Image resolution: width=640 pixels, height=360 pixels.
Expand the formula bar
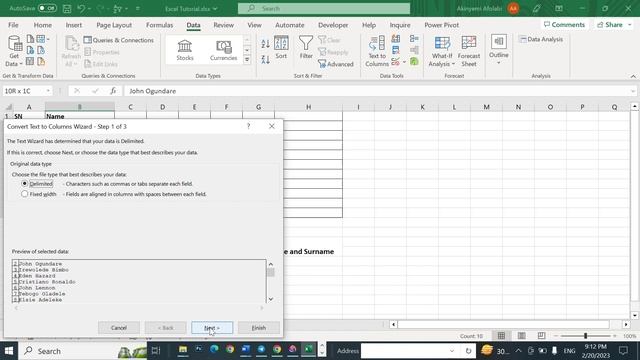point(633,91)
